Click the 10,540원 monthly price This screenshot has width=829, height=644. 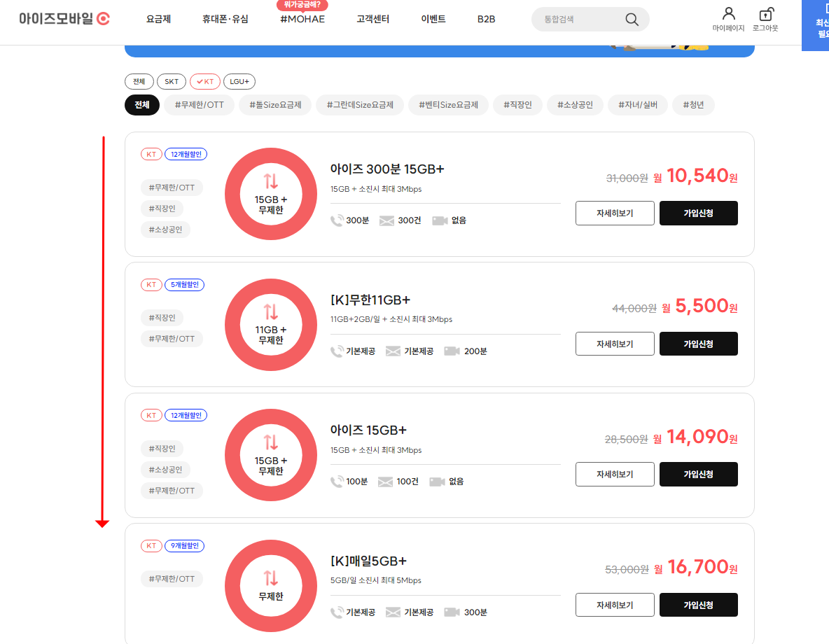(x=695, y=176)
